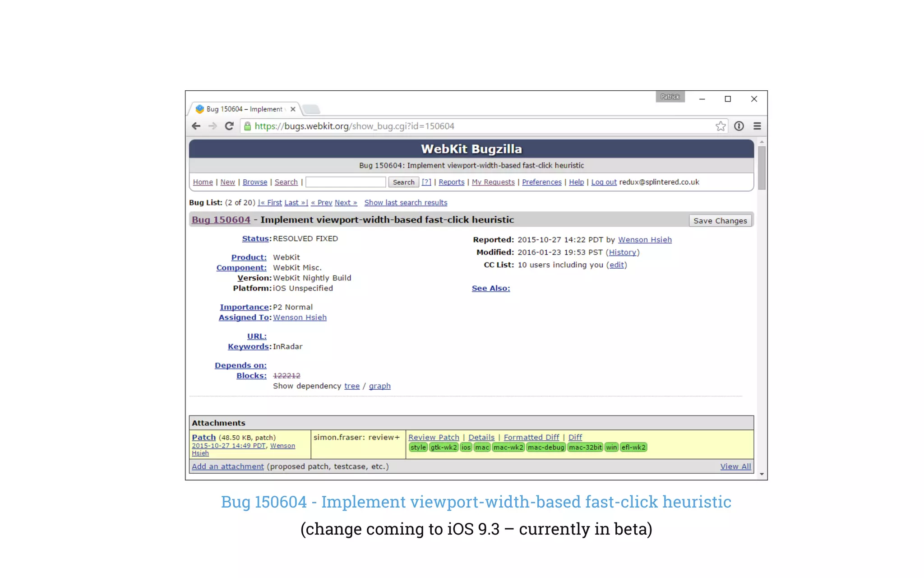Show the dependency tree
Image resolution: width=924 pixels, height=578 pixels.
click(352, 386)
